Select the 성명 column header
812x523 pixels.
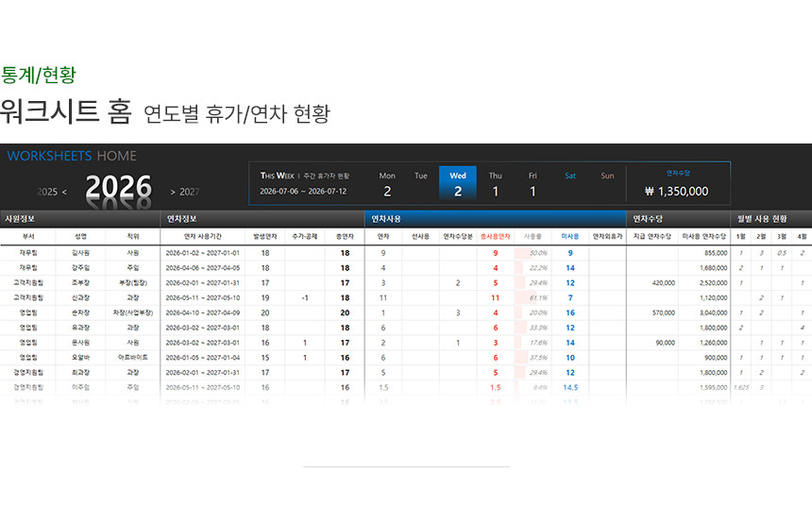point(81,236)
